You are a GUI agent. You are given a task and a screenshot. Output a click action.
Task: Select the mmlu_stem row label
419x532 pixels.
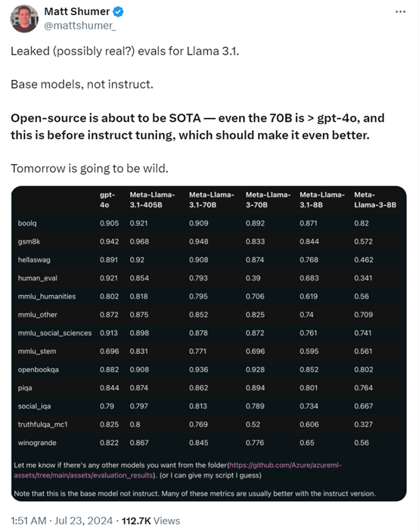pyautogui.click(x=37, y=351)
